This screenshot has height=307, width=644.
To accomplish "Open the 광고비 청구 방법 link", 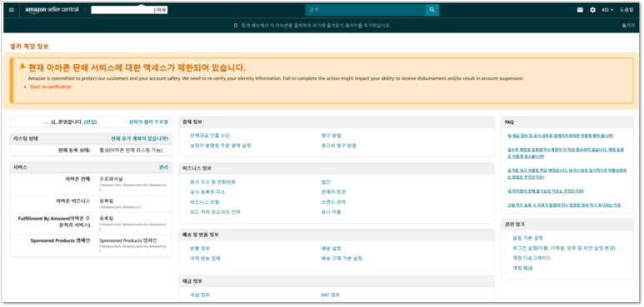I will click(339, 146).
